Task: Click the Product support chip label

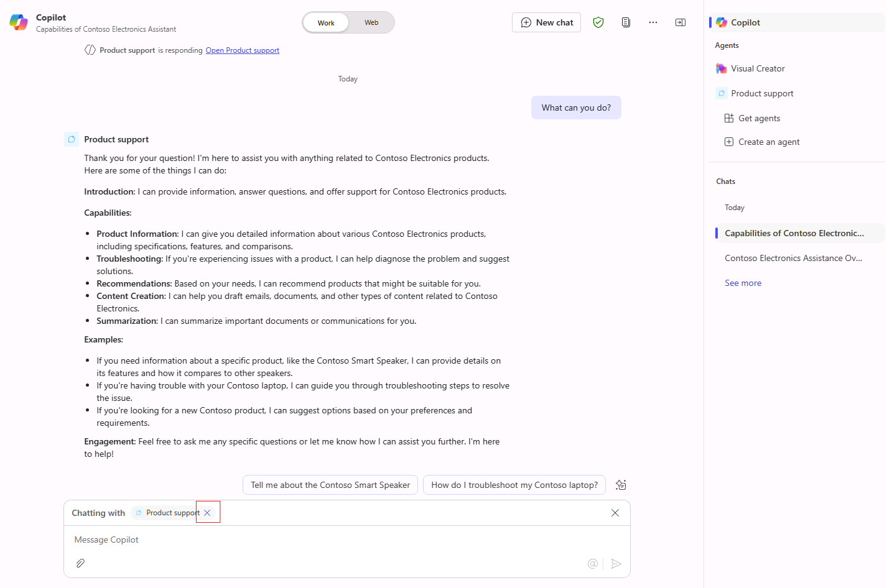Action: point(172,513)
